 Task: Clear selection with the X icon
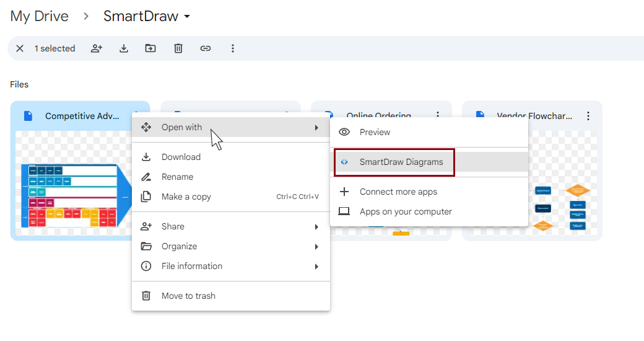(x=20, y=48)
